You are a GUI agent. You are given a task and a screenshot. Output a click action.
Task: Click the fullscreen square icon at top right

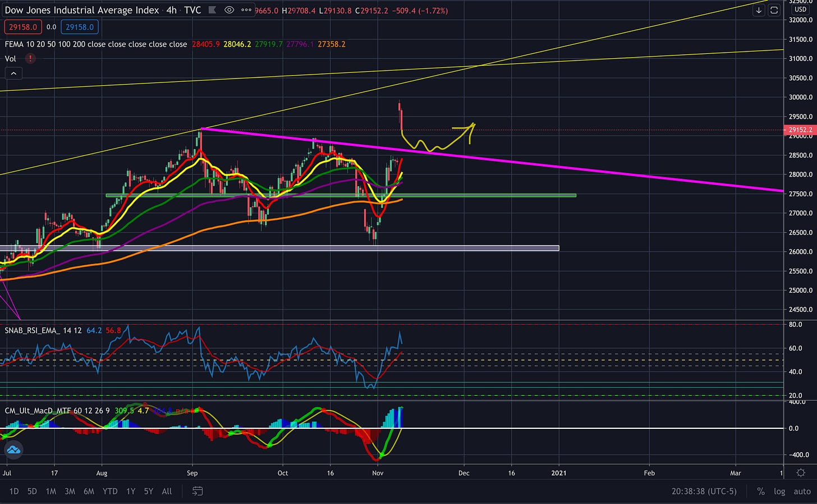tap(774, 10)
